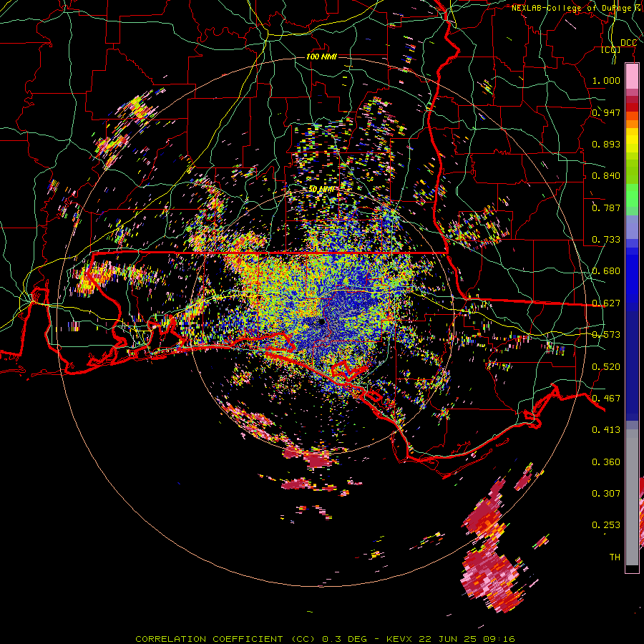The width and height of the screenshot is (644, 644).
Task: Click the TH threshold label
Action: tap(615, 557)
